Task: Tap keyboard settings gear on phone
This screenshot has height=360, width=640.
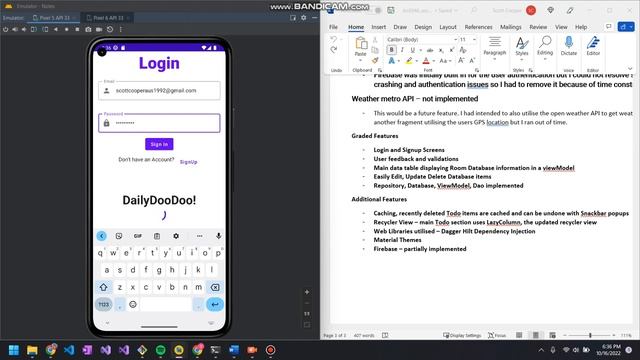Action: point(176,236)
